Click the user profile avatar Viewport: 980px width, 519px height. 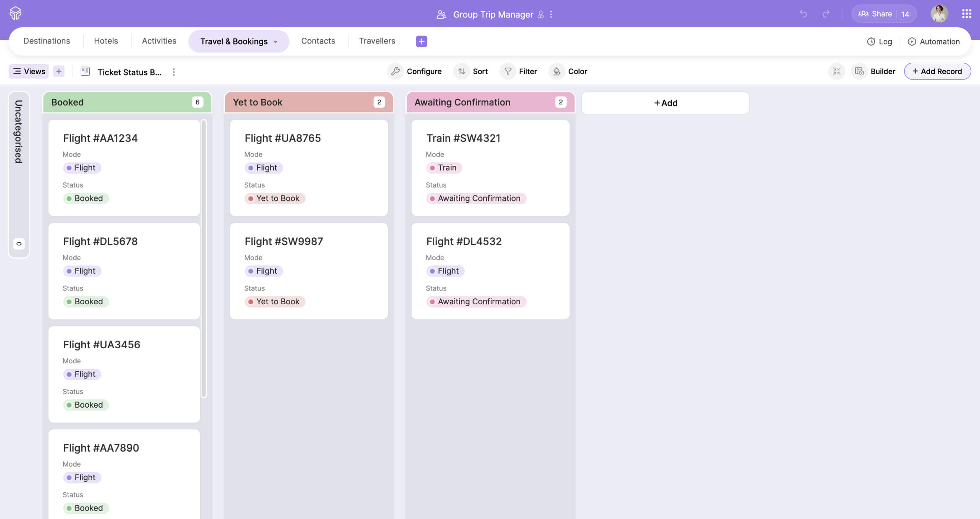939,14
